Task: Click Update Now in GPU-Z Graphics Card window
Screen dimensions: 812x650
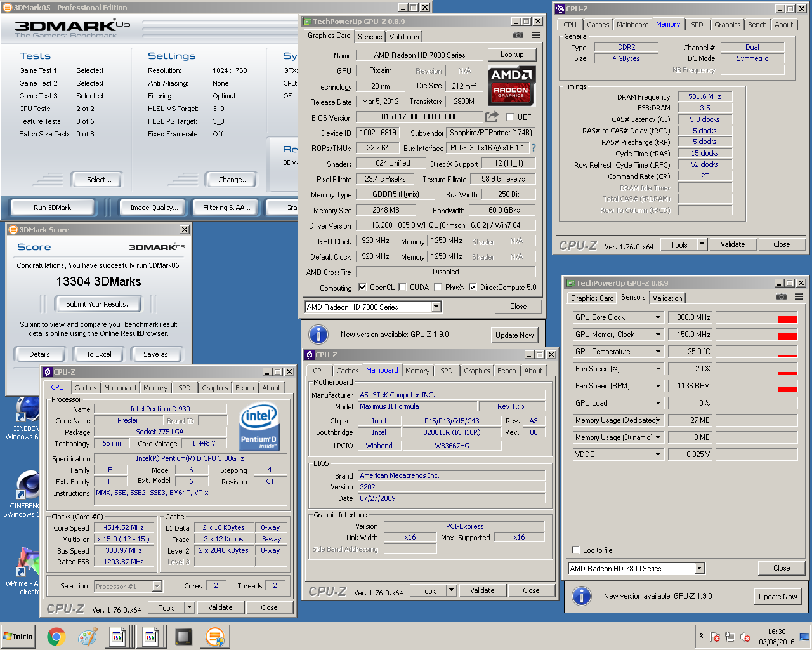Action: click(514, 335)
